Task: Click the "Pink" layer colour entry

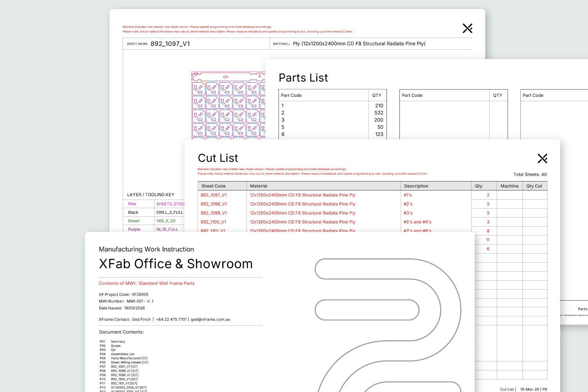Action: 132,204
